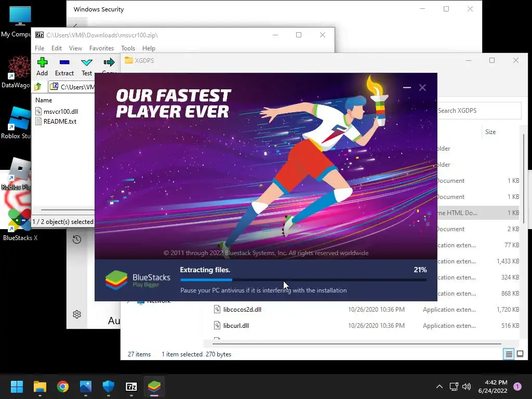Click the network tray icon
532x399 pixels.
point(454,387)
